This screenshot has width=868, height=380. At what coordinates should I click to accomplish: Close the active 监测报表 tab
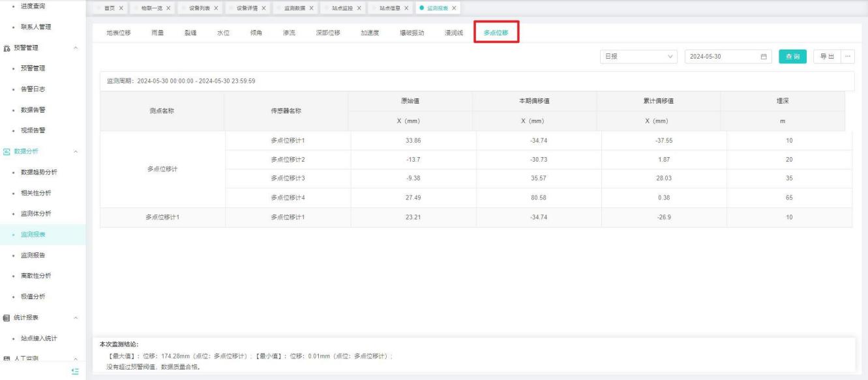click(x=454, y=8)
